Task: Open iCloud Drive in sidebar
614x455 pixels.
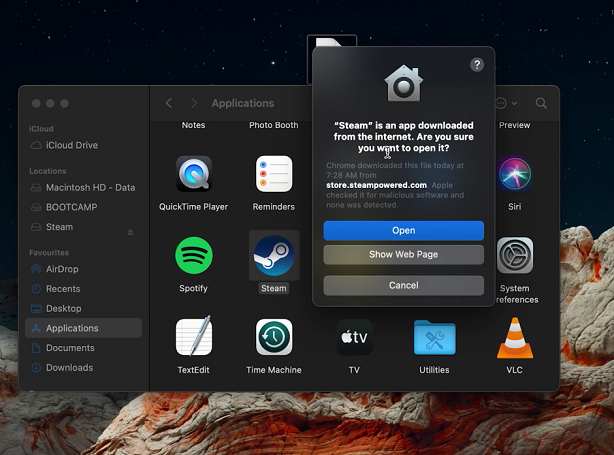Action: point(83,145)
